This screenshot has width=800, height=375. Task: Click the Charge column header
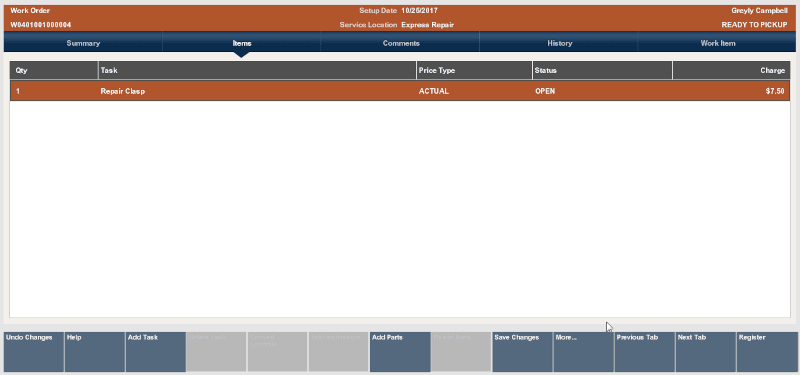click(732, 70)
